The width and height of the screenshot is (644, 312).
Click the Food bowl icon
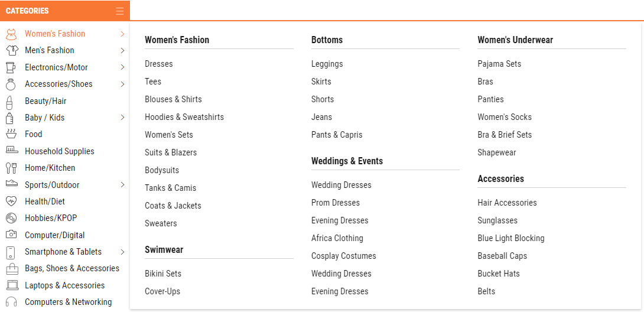(x=11, y=134)
